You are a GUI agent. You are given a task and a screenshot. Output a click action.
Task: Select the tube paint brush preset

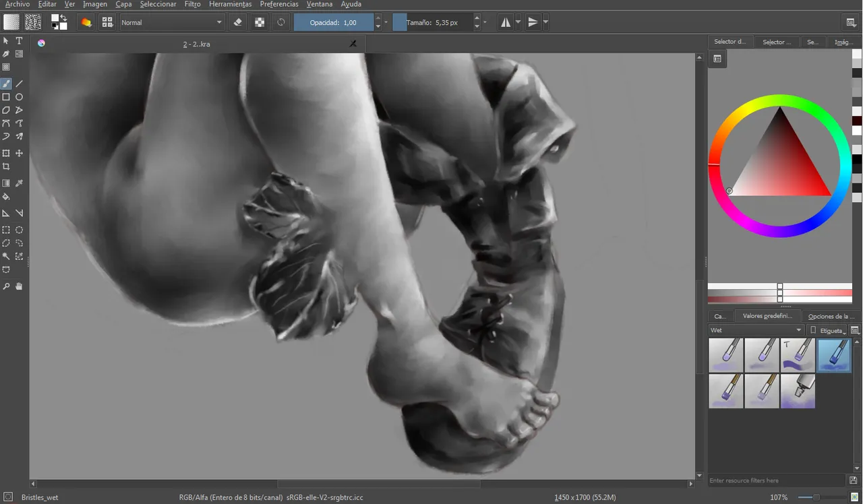tap(798, 391)
